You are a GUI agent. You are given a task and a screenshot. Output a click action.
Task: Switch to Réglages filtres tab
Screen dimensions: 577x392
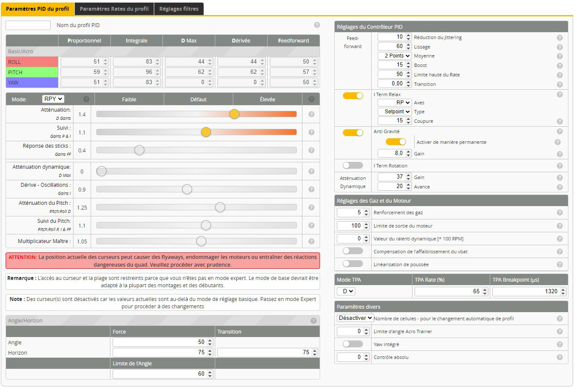(x=179, y=9)
